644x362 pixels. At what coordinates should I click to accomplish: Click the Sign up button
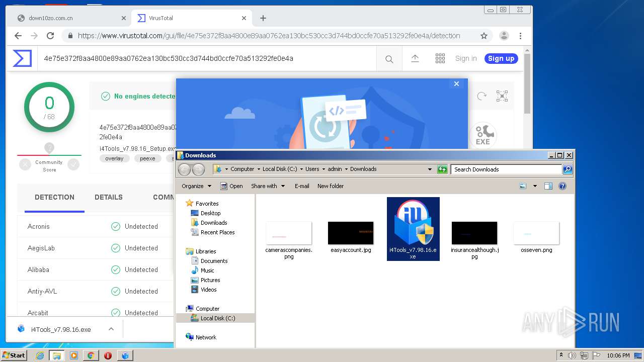[501, 58]
